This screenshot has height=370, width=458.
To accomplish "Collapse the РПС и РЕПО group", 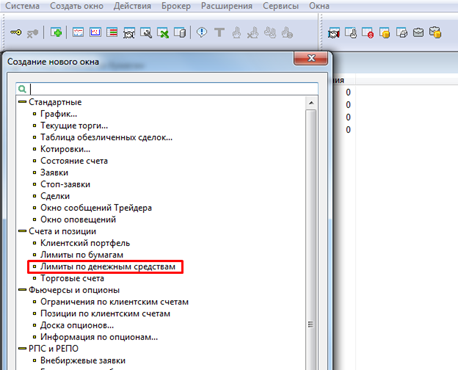I will click(22, 349).
